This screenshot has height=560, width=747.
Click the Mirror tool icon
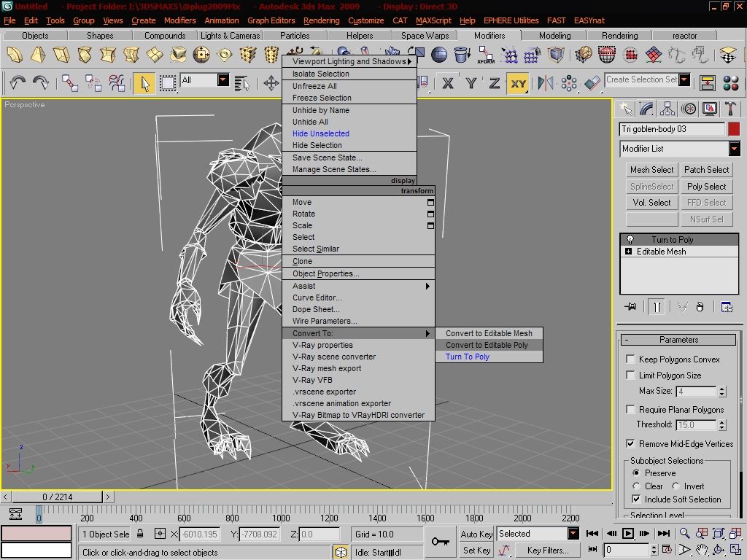pos(546,83)
